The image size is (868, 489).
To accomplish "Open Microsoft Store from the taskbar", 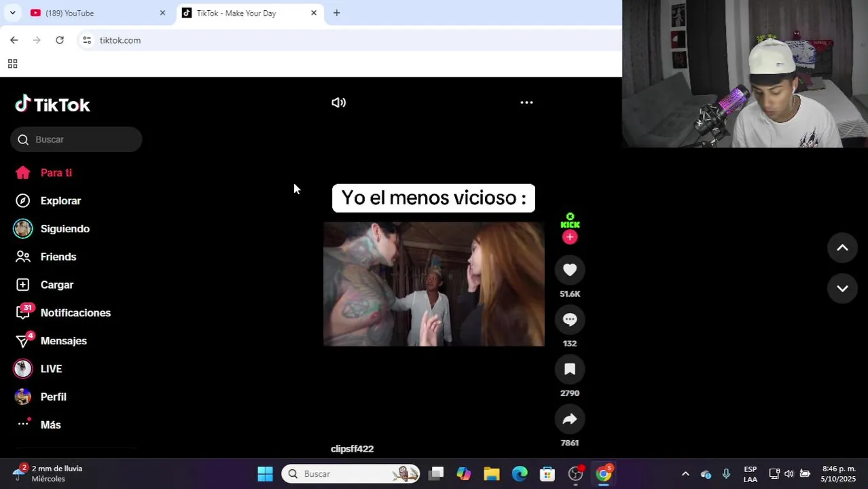I will [x=547, y=474].
